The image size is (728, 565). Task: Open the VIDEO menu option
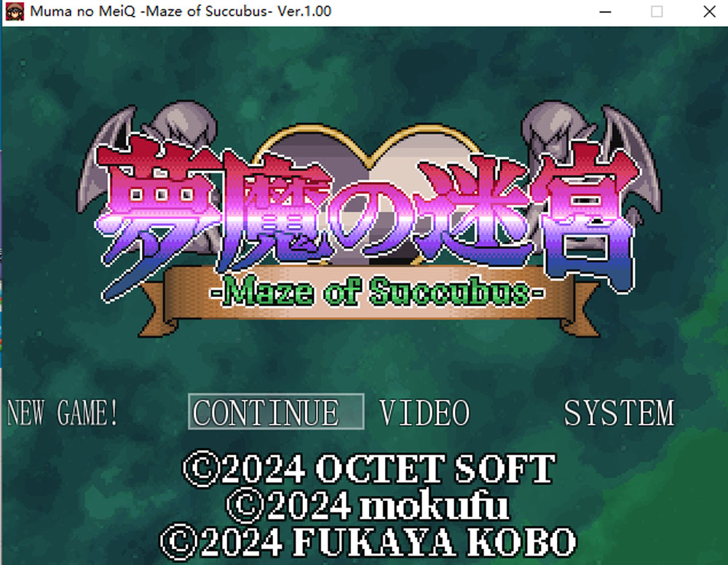[424, 412]
